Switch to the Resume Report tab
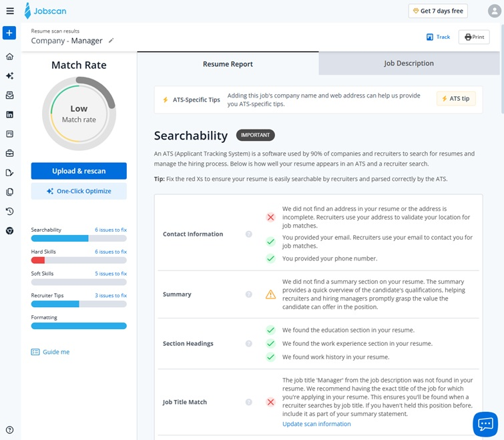This screenshot has height=440, width=504. [228, 63]
